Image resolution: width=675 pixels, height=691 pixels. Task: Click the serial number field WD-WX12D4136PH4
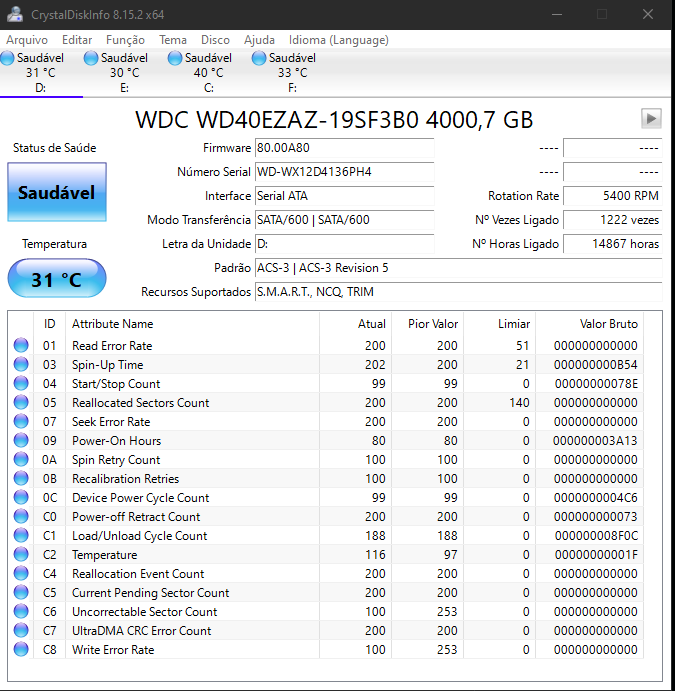345,171
